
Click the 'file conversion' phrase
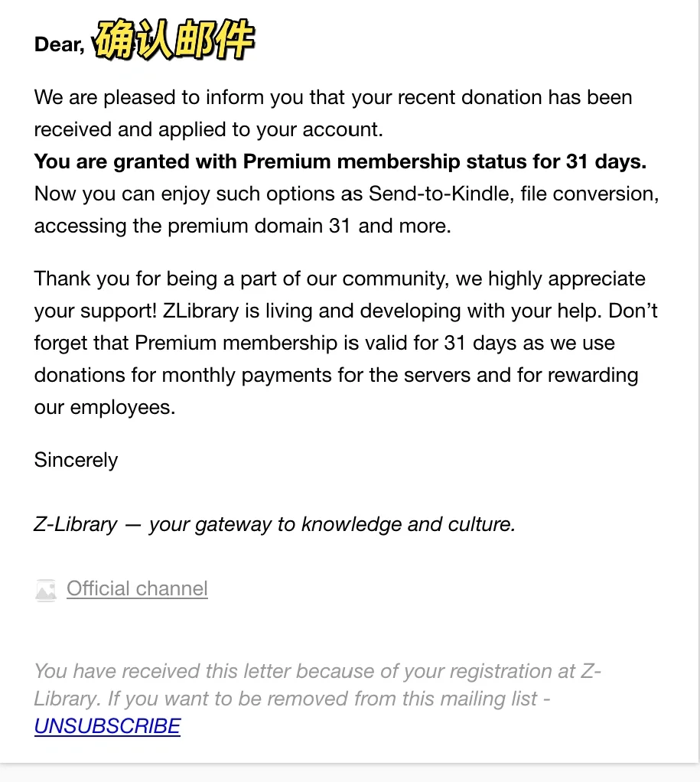(x=589, y=194)
